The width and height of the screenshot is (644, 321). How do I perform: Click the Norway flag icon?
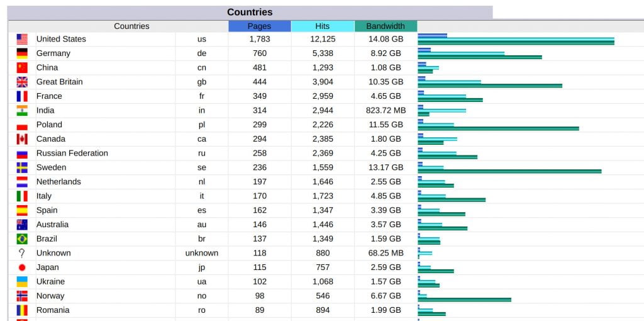pyautogui.click(x=22, y=296)
